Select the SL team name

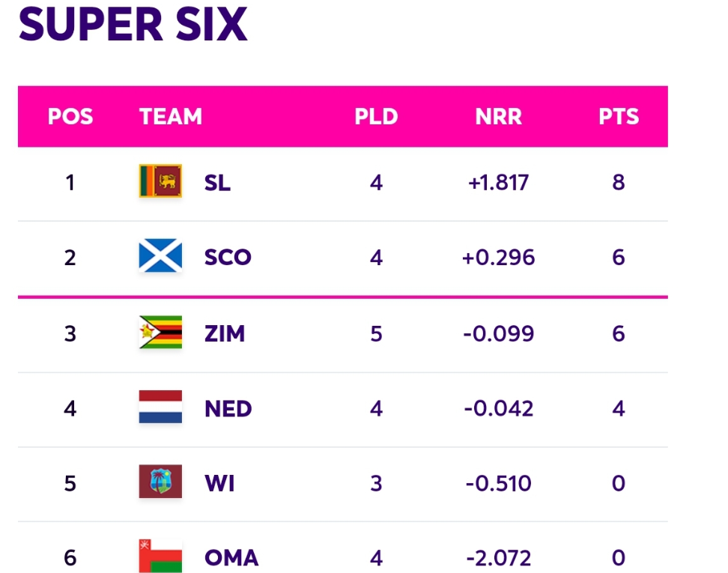217,183
